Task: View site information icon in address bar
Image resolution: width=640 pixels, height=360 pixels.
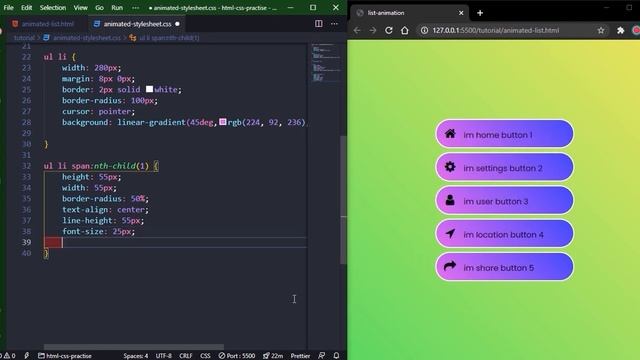Action: click(424, 30)
